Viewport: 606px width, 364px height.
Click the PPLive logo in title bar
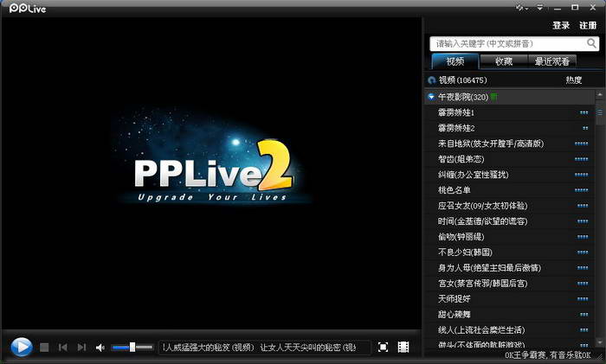coord(28,8)
